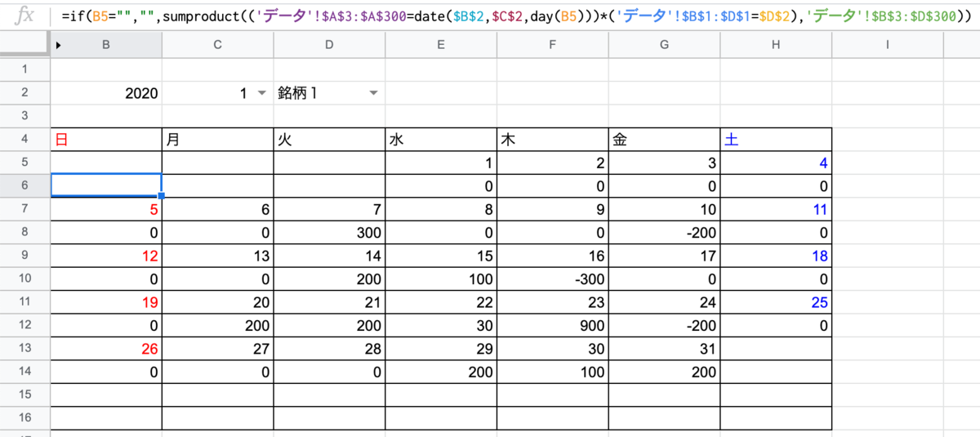Viewport: 980px width, 437px height.
Task: Click the blue date cell 4
Action: click(776, 163)
